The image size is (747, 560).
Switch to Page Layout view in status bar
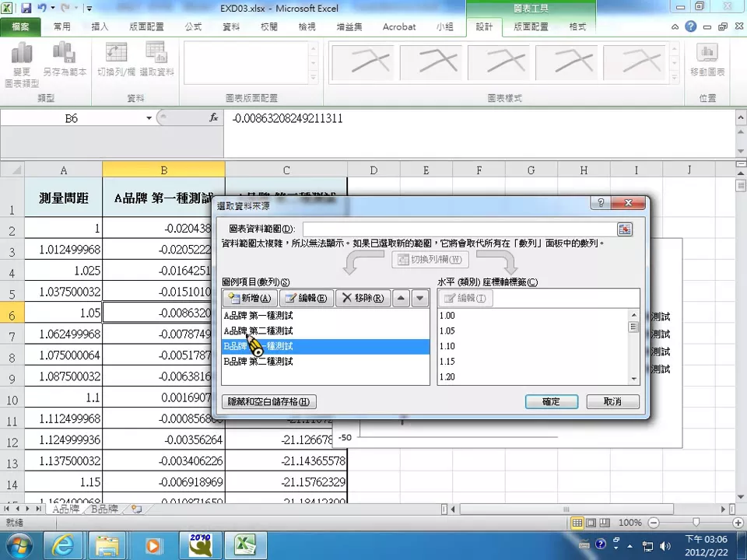pos(591,523)
